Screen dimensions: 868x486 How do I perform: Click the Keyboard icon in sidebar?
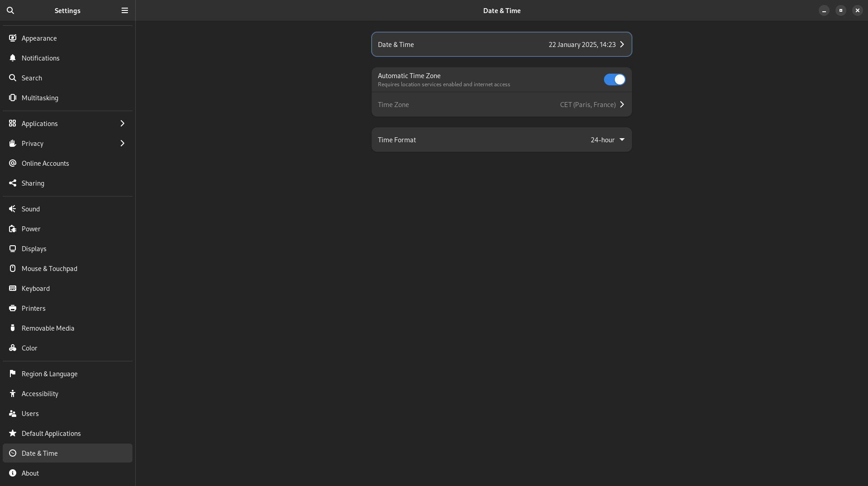(x=13, y=288)
